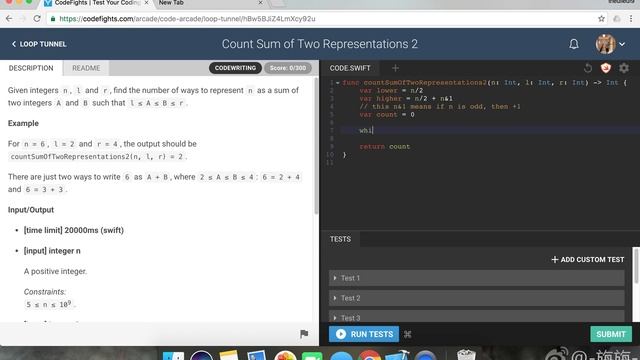Screen dimensions: 640x360
Task: Reset the code with the restore icon
Action: (588, 68)
